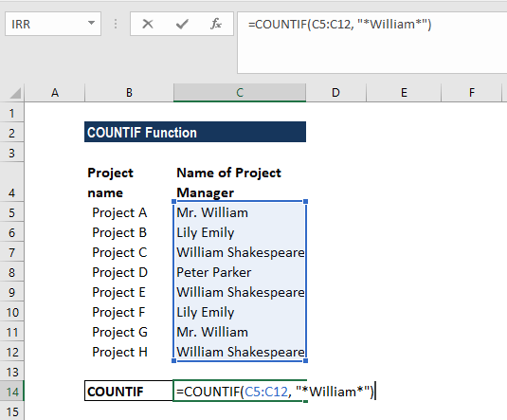Viewport: 507px width, 420px height.
Task: Click the Project A cell
Action: [129, 213]
